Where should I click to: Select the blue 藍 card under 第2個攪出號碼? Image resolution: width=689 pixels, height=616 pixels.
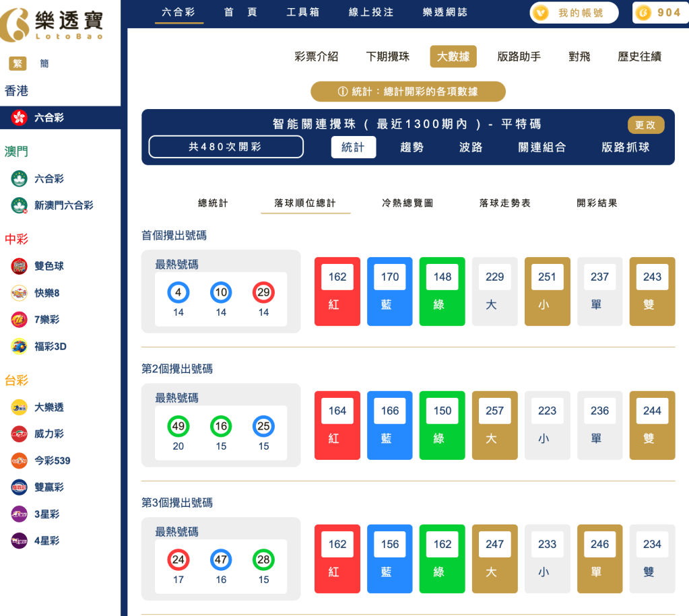389,425
